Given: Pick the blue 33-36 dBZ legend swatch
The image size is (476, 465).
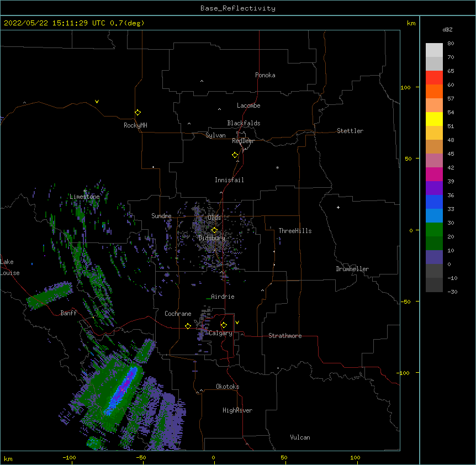Looking at the screenshot, I should (x=434, y=202).
